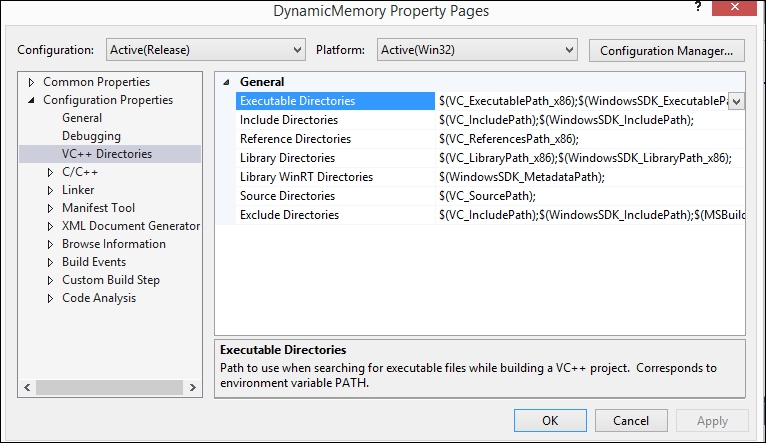
Task: Click the help question mark button
Action: [698, 7]
